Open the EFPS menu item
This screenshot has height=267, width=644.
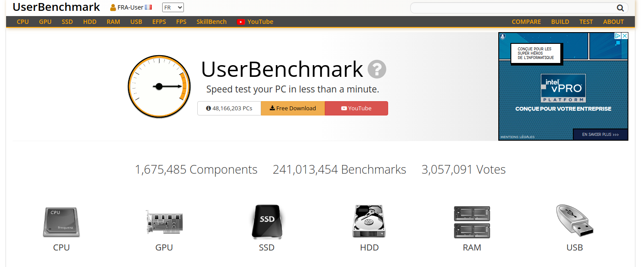(x=159, y=22)
